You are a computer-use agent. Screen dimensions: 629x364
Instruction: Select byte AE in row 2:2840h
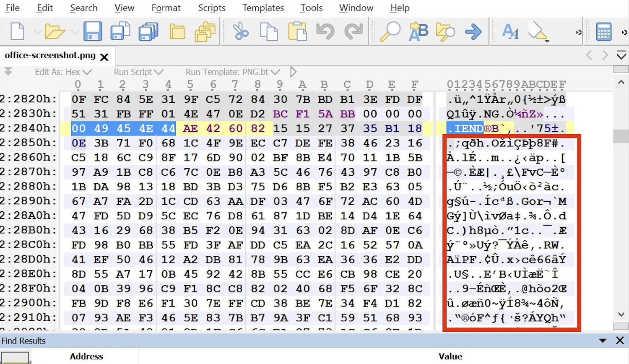[x=190, y=128]
